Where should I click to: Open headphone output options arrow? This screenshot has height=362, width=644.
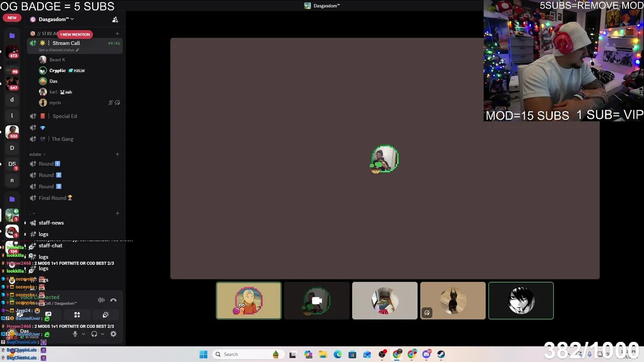(x=103, y=334)
